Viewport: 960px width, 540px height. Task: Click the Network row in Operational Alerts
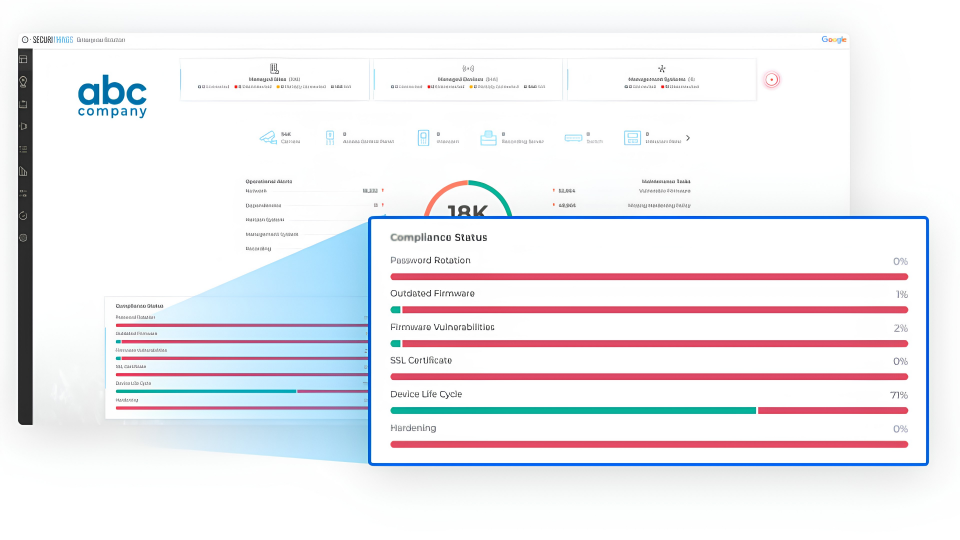[315, 191]
